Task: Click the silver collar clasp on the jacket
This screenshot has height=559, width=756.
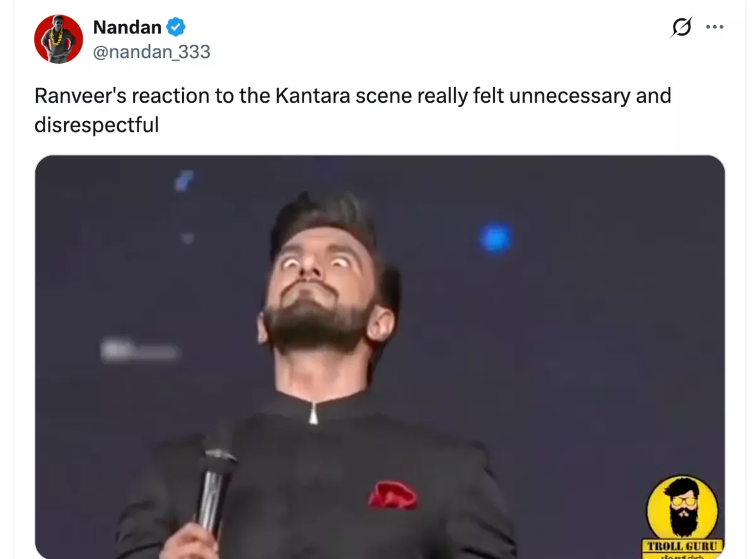Action: (313, 414)
